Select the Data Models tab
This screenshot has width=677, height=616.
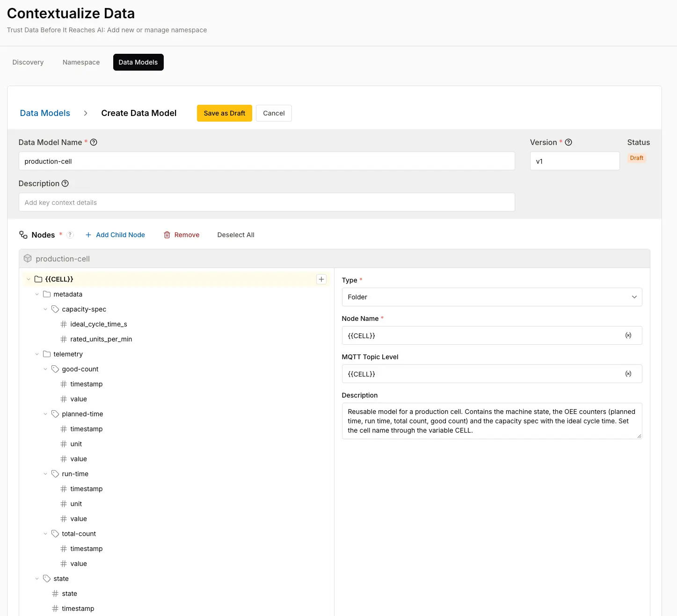[x=138, y=62]
